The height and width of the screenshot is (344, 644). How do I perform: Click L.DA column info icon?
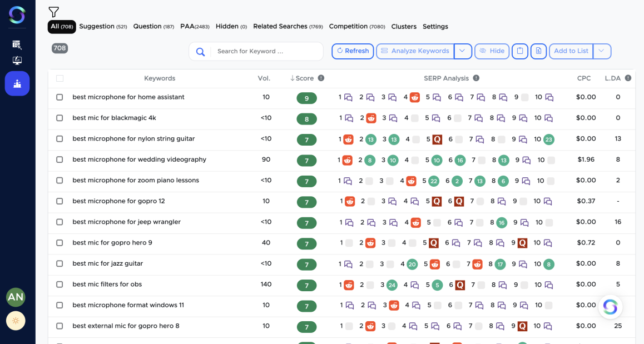tap(628, 78)
